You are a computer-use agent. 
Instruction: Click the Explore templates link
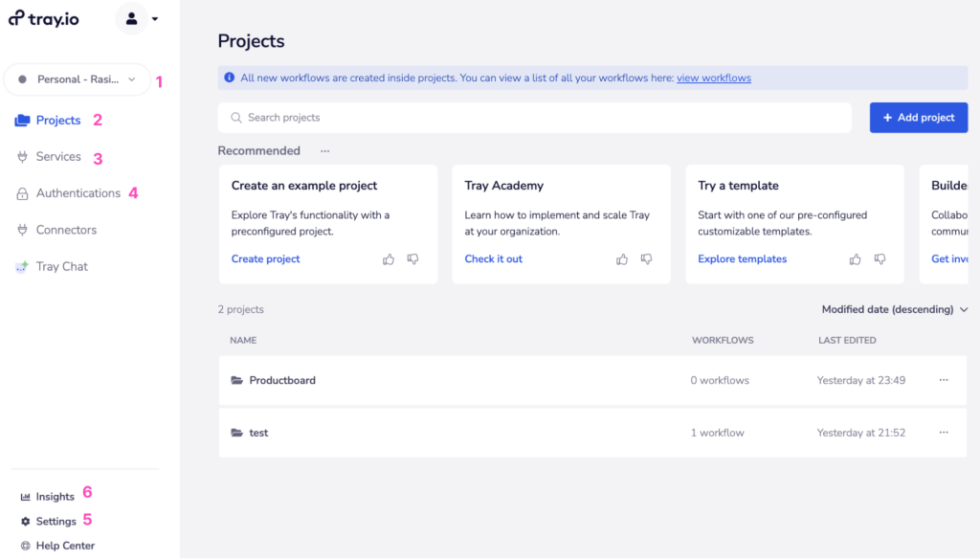tap(742, 258)
